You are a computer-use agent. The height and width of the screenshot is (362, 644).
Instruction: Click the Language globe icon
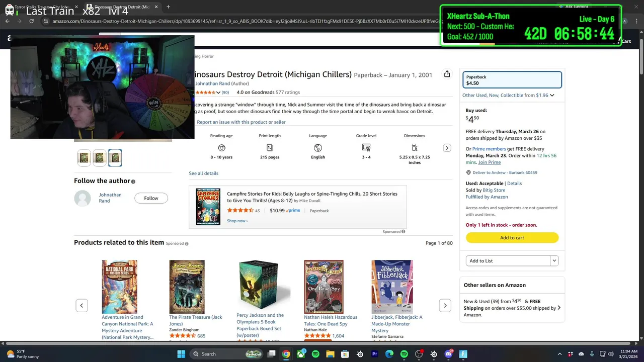coord(317,148)
